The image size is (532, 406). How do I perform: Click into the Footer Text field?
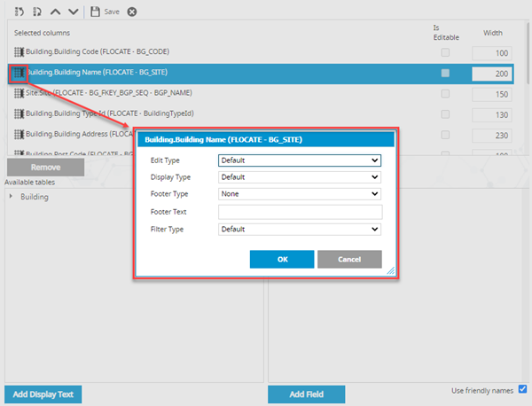point(299,212)
